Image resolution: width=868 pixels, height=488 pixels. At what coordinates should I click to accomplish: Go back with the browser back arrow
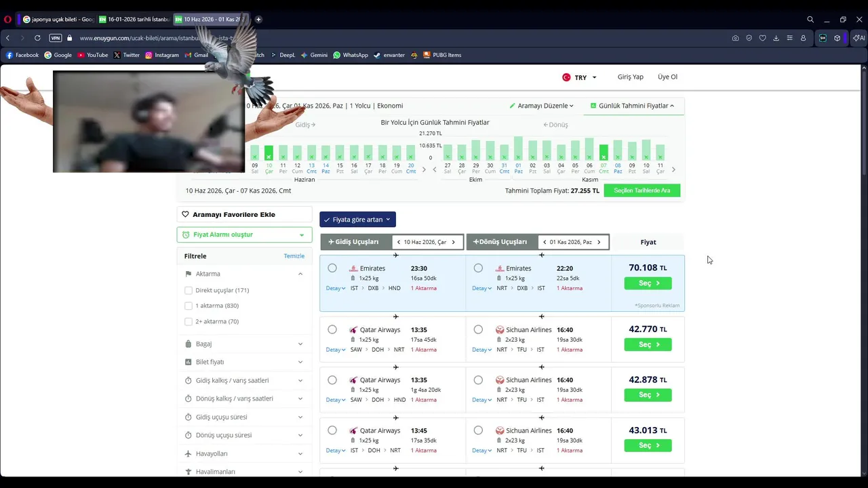[8, 38]
